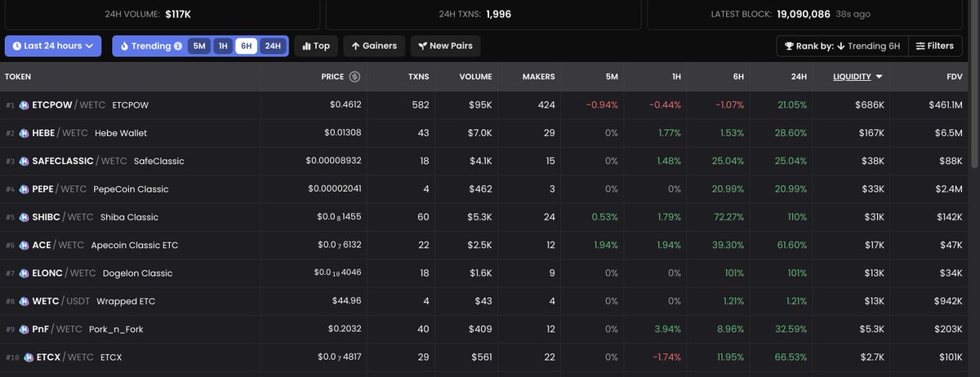Click the ACE chain icon
The height and width of the screenshot is (377, 980).
pyautogui.click(x=24, y=246)
